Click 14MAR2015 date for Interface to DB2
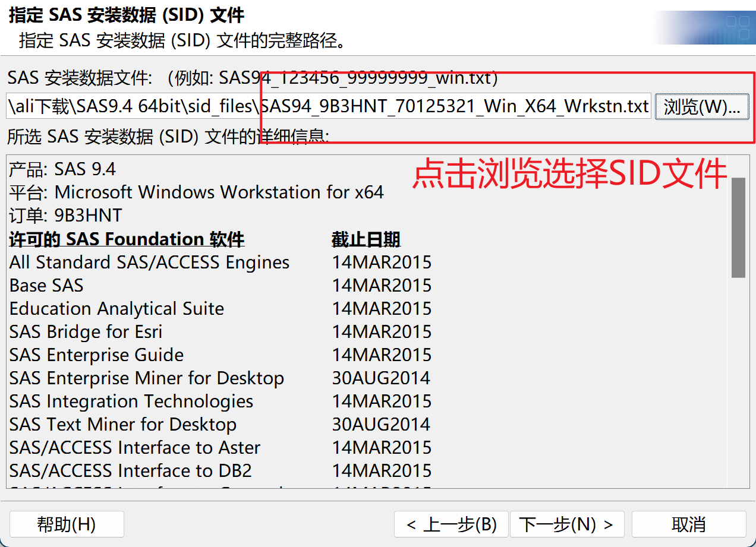Screen dimensions: 756x547 (x=382, y=471)
